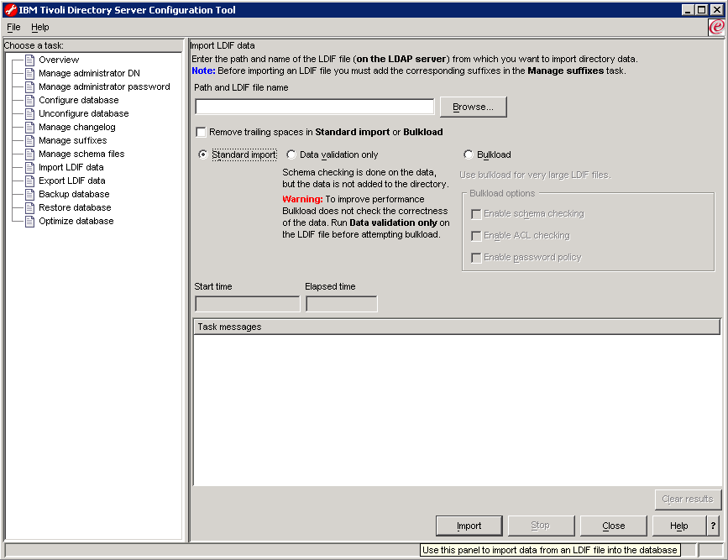This screenshot has height=560, width=728.
Task: Click the Backup database page icon
Action: tap(29, 194)
